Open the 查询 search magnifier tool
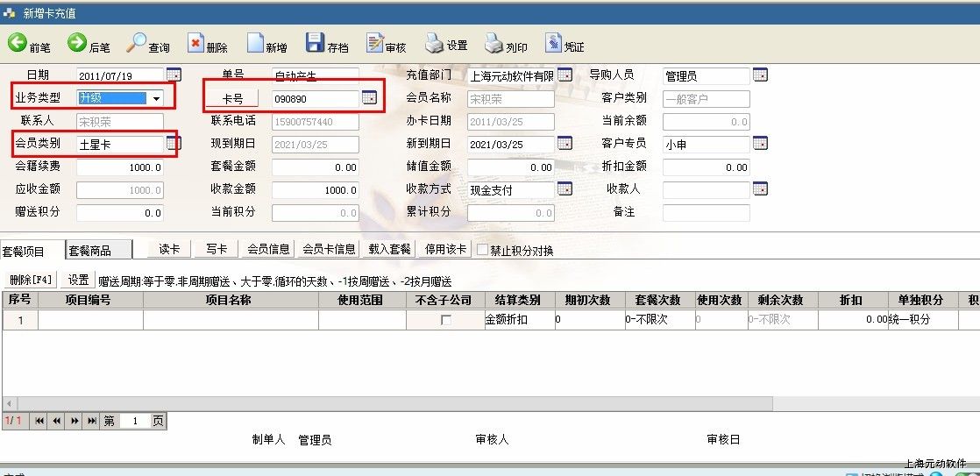The height and width of the screenshot is (476, 980). [137, 43]
